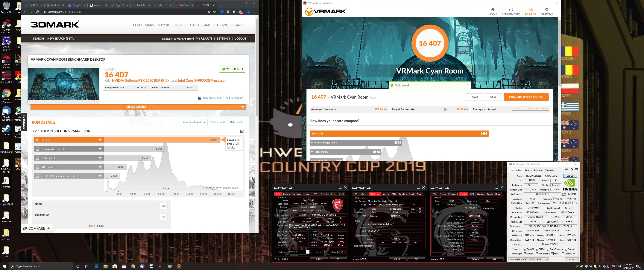Open Microsoft Edge from the taskbar
This screenshot has width=644, height=270.
(96, 266)
